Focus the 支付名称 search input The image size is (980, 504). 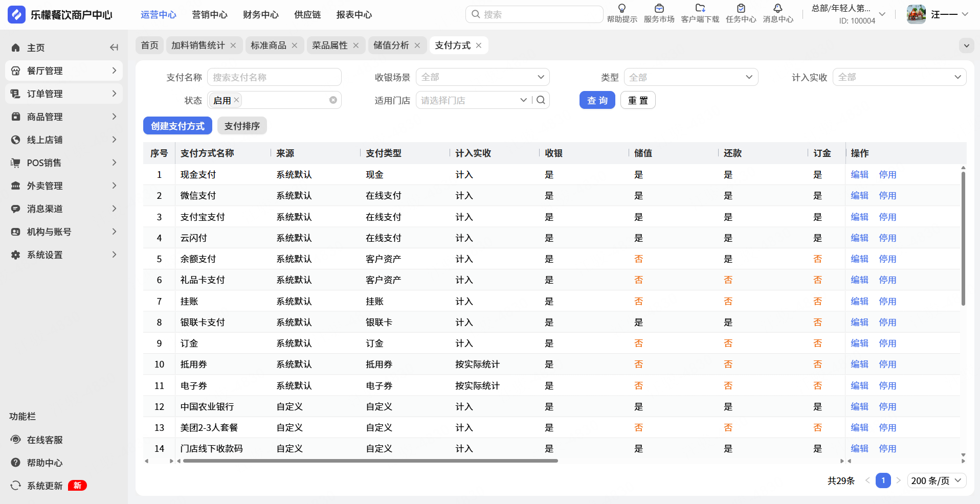[x=274, y=77]
